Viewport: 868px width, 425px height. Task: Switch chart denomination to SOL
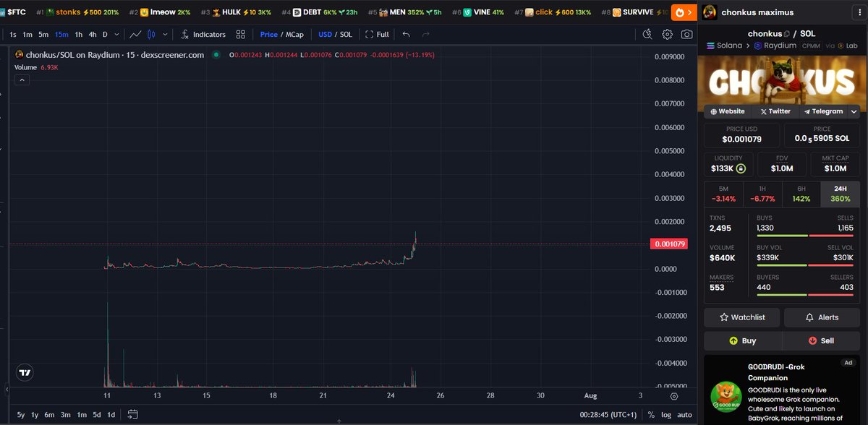point(346,34)
